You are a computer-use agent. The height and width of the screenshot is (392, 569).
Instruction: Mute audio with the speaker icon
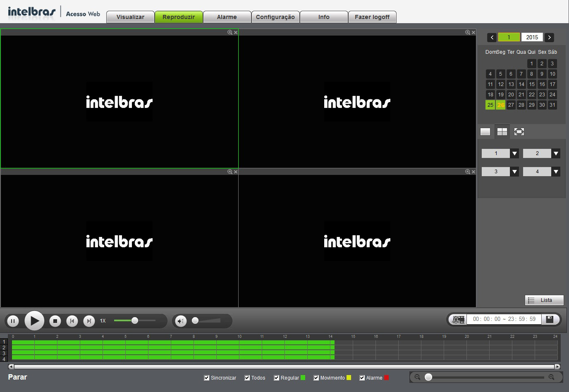pyautogui.click(x=181, y=321)
